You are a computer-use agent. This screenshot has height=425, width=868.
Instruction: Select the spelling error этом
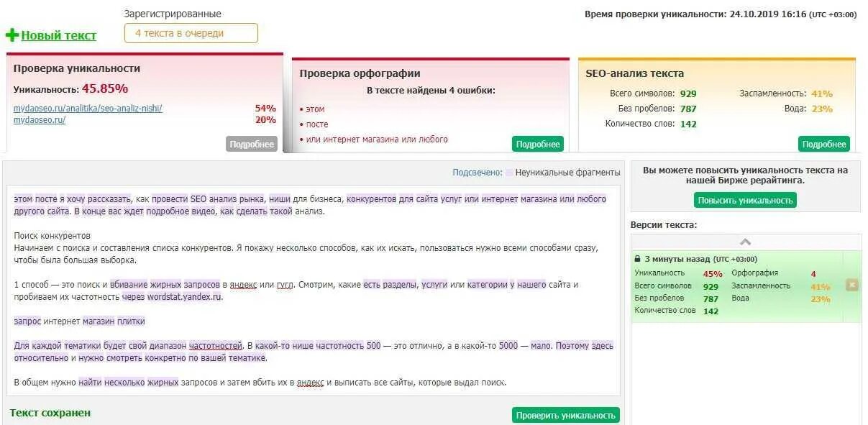pyautogui.click(x=315, y=109)
